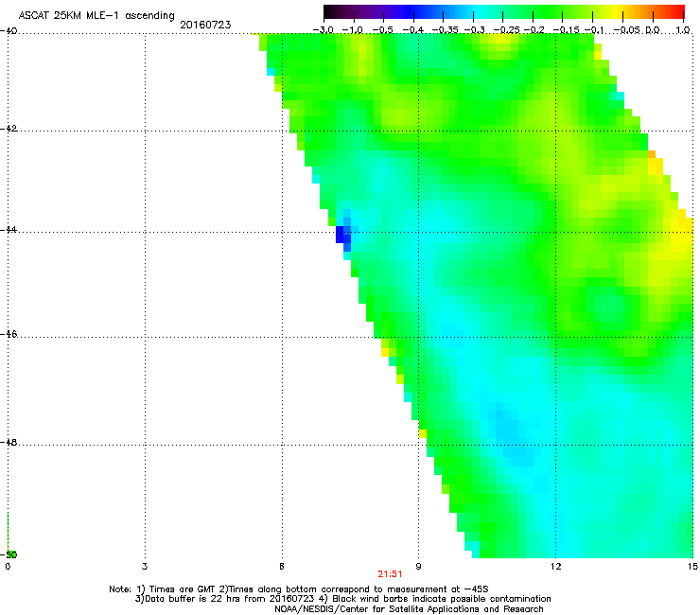Image resolution: width=700 pixels, height=615 pixels.
Task: Click the colorbar label '-0.05'
Action: 627,30
